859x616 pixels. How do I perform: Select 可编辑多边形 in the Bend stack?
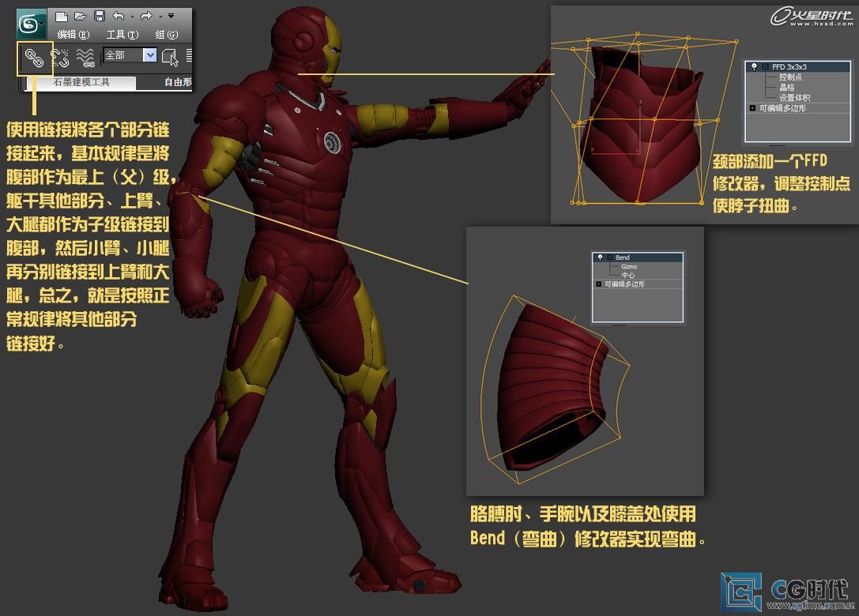click(624, 284)
